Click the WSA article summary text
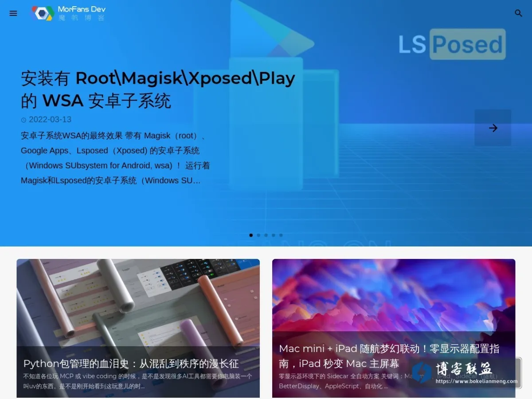Viewport: 532px width, 399px height. click(x=115, y=158)
